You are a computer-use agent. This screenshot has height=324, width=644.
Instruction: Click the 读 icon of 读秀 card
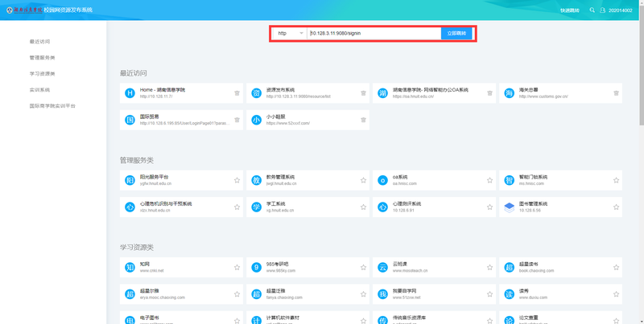pyautogui.click(x=510, y=294)
